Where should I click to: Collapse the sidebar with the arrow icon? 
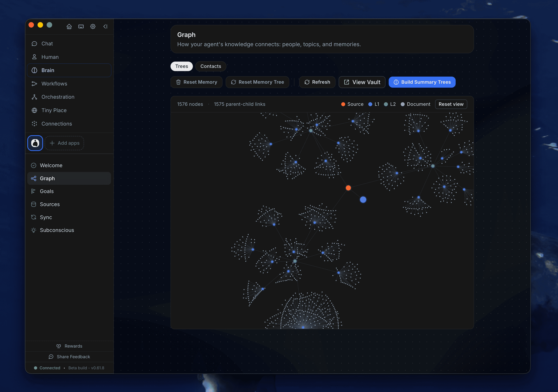click(x=105, y=26)
